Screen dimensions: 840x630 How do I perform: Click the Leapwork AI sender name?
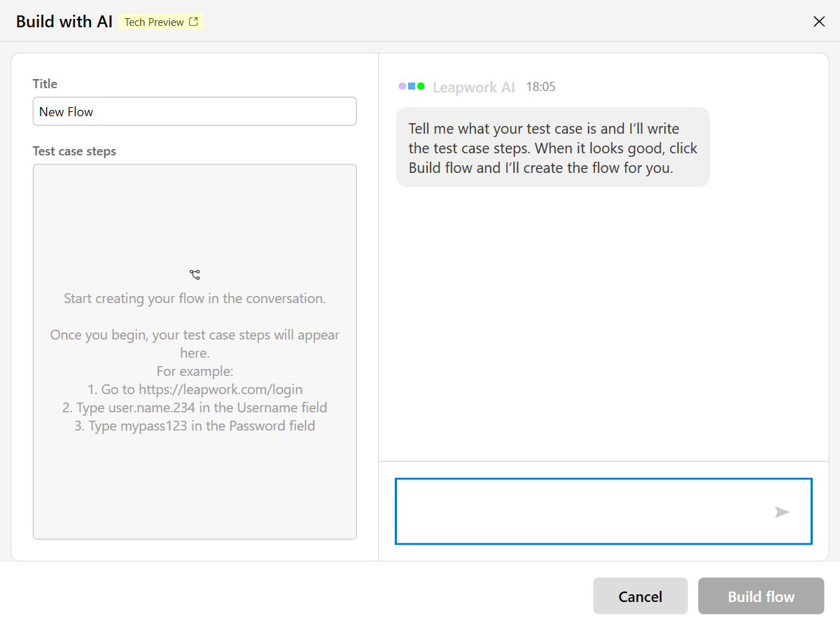click(474, 87)
